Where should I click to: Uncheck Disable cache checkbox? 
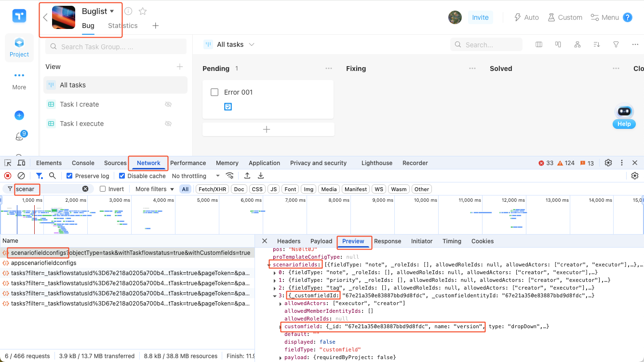pos(122,176)
